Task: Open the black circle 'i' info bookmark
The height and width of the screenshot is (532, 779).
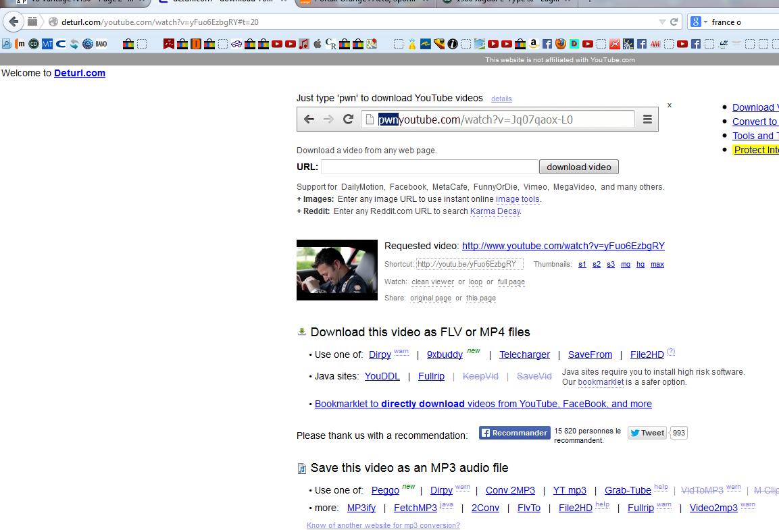Action: (453, 44)
